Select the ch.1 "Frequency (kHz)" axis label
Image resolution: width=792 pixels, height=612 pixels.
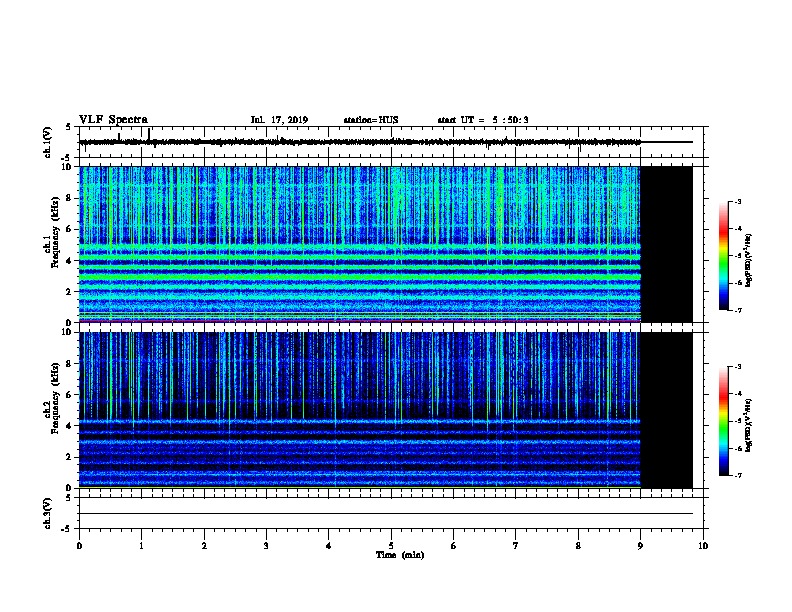tap(54, 232)
